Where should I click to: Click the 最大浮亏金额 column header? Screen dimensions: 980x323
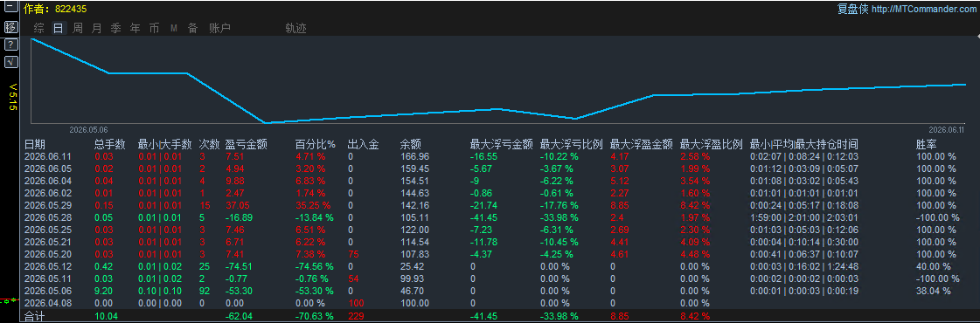click(501, 145)
